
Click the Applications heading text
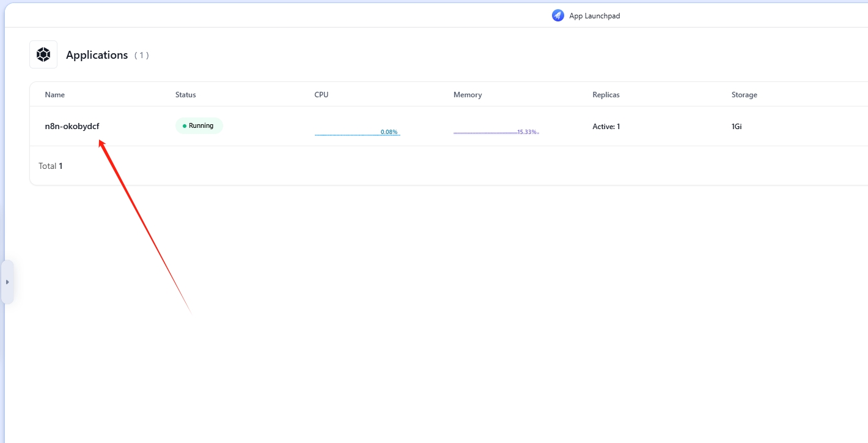(x=97, y=55)
